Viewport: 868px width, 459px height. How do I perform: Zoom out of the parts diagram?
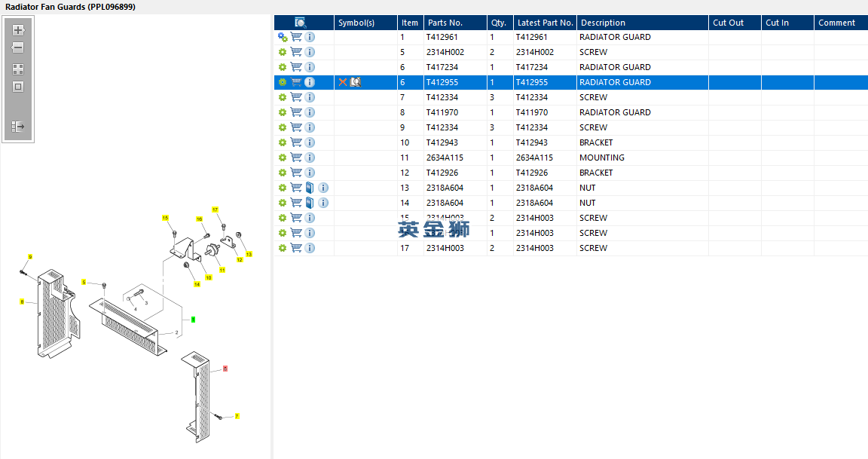coord(18,47)
